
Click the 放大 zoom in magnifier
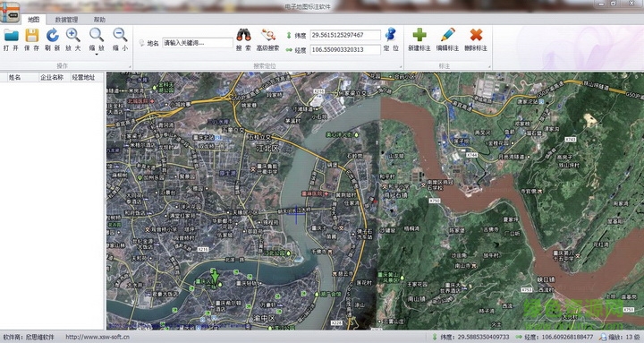(x=73, y=35)
